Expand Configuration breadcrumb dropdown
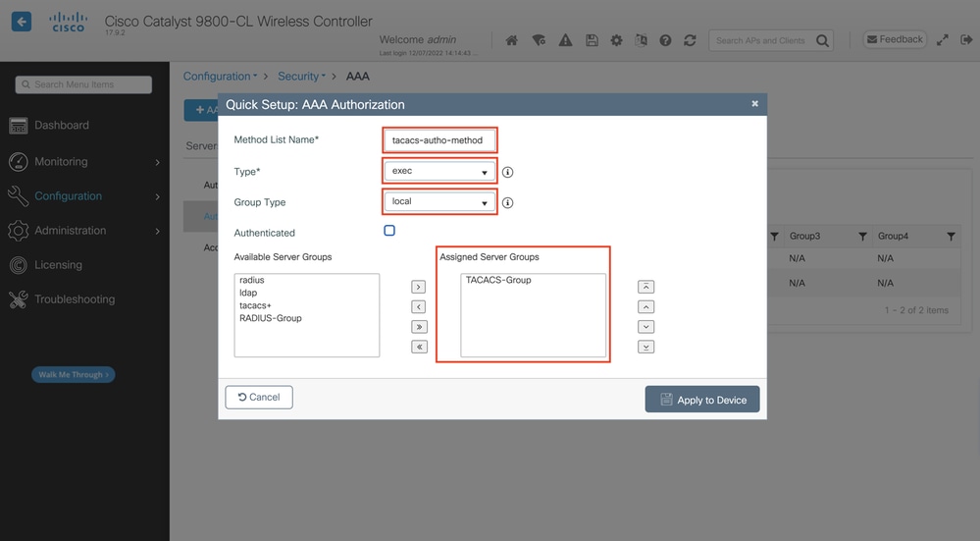980x541 pixels. point(220,77)
